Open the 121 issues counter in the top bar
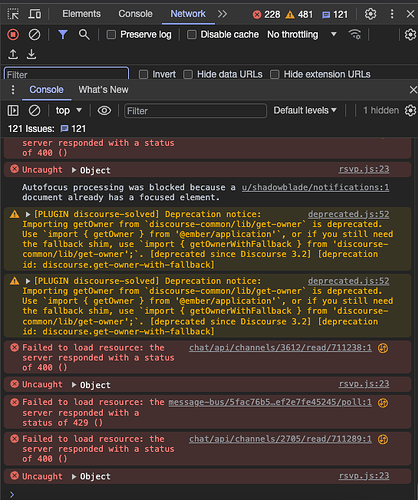 click(x=335, y=14)
